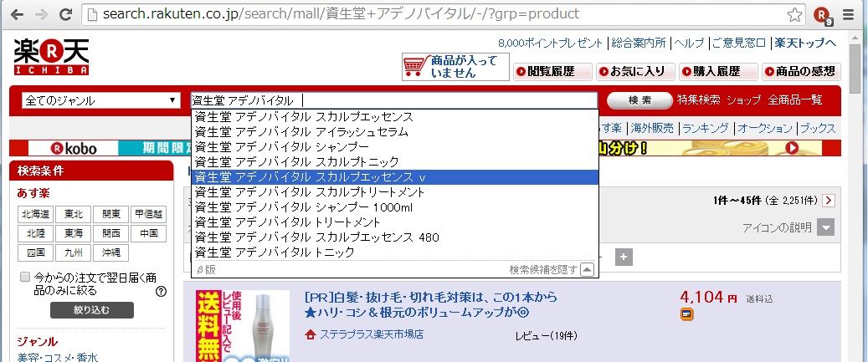Reload the page in browser toolbar
868x362 pixels.
(65, 14)
